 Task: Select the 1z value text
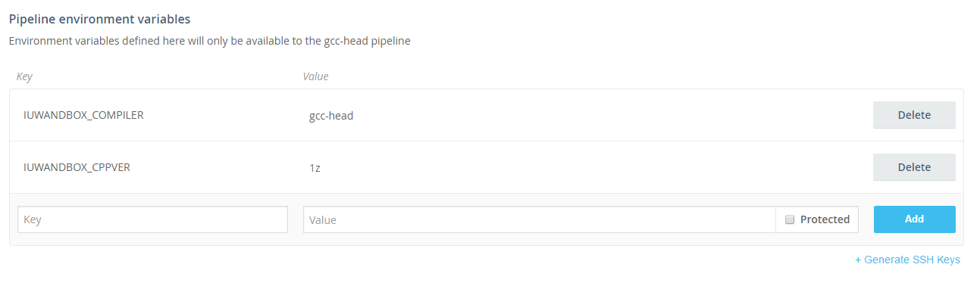tap(315, 168)
